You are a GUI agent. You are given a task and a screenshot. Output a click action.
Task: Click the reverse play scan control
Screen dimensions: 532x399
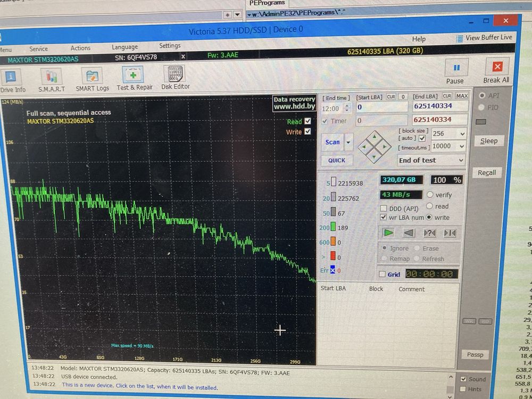click(x=409, y=233)
